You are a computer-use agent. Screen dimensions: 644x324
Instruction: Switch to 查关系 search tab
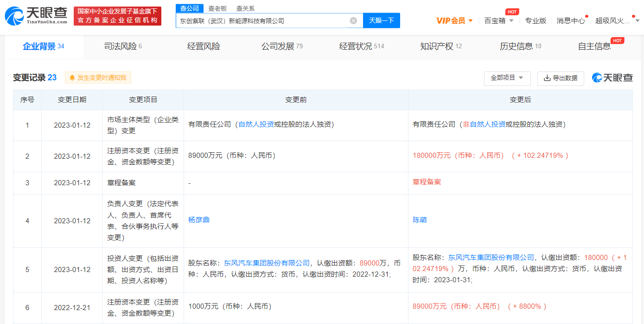point(245,8)
